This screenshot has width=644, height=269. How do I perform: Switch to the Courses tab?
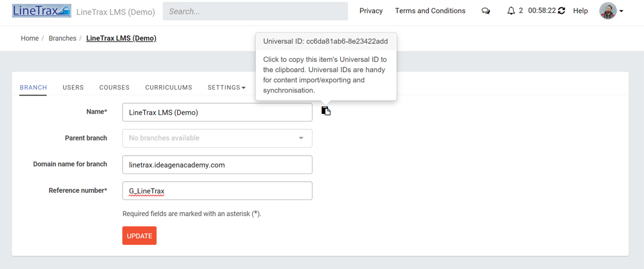114,88
